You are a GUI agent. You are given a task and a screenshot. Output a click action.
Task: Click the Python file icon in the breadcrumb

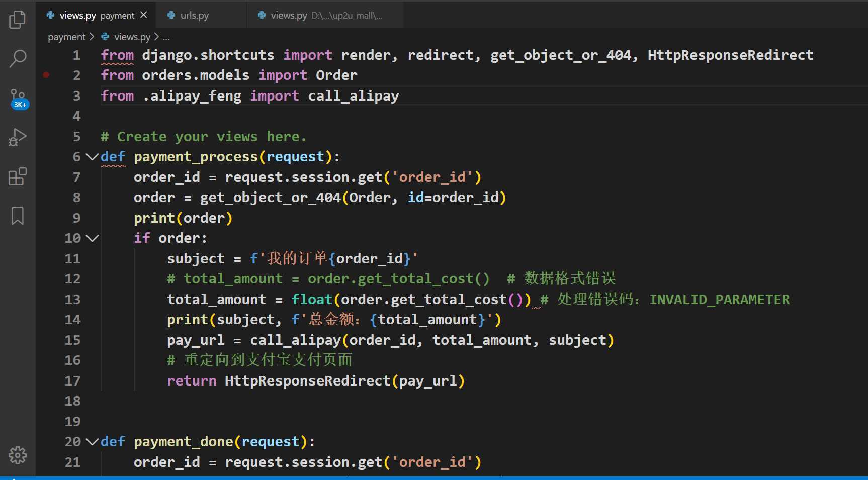pos(105,37)
